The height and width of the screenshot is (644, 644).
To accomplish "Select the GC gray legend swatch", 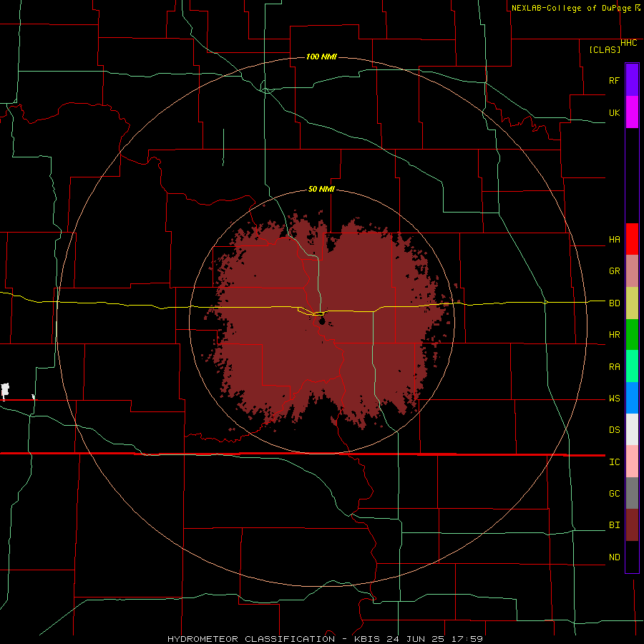I will 632,493.
